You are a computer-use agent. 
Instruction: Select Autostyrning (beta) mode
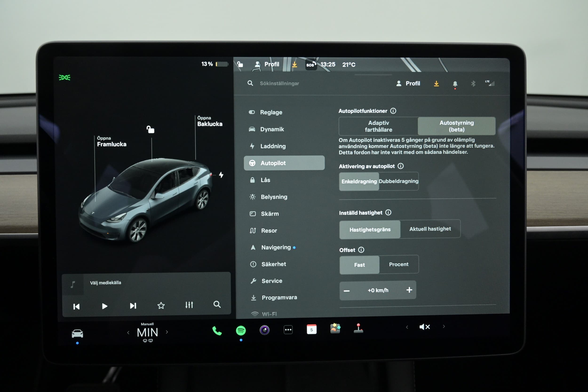point(457,126)
